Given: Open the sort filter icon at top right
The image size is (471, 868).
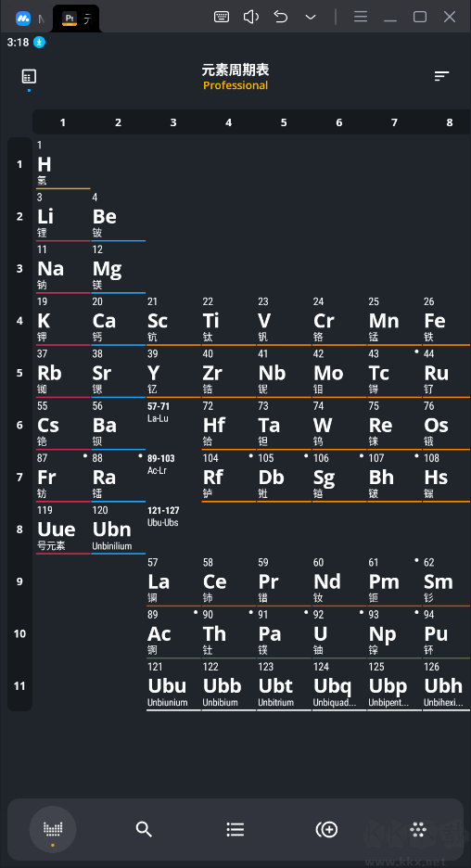Looking at the screenshot, I should pos(441,76).
